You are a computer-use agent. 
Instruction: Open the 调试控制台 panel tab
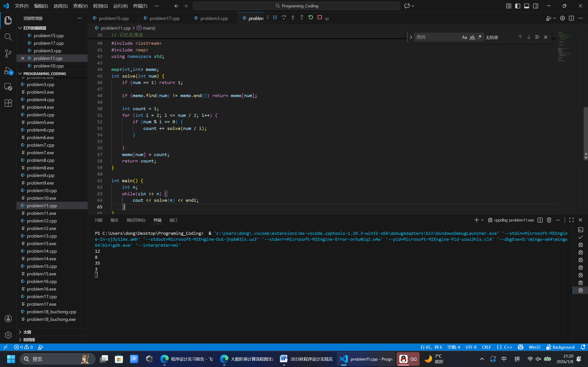coord(136,220)
